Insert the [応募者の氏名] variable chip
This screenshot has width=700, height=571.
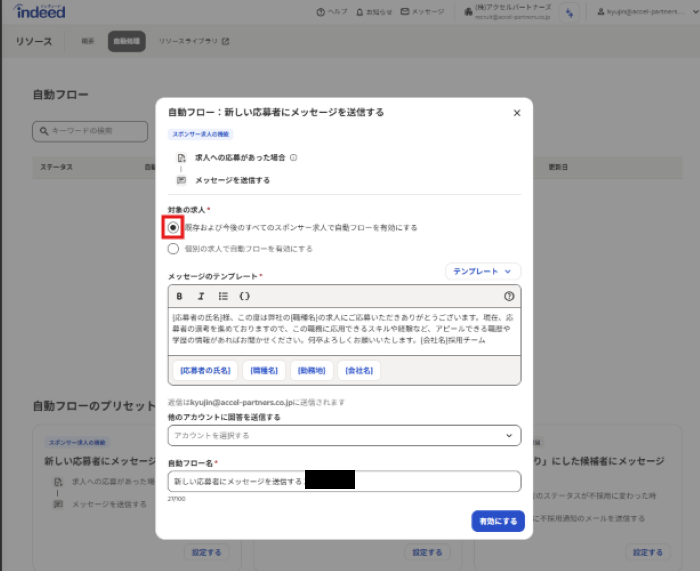(x=205, y=370)
